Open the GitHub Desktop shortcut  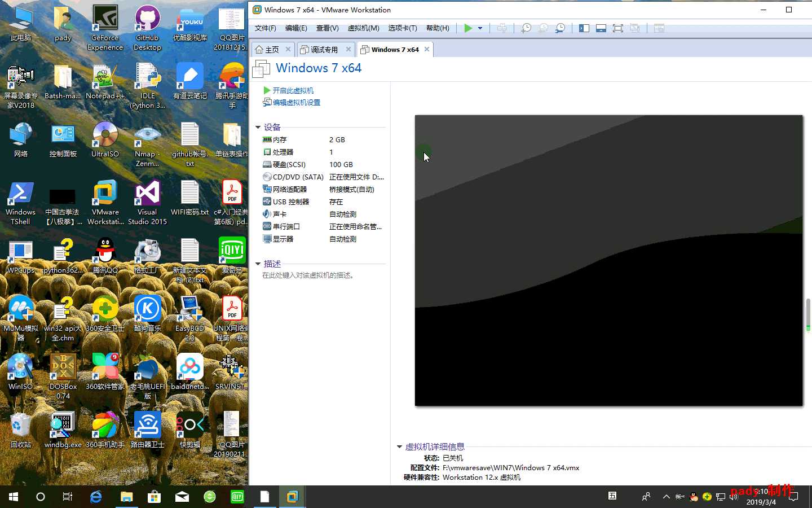tap(147, 28)
